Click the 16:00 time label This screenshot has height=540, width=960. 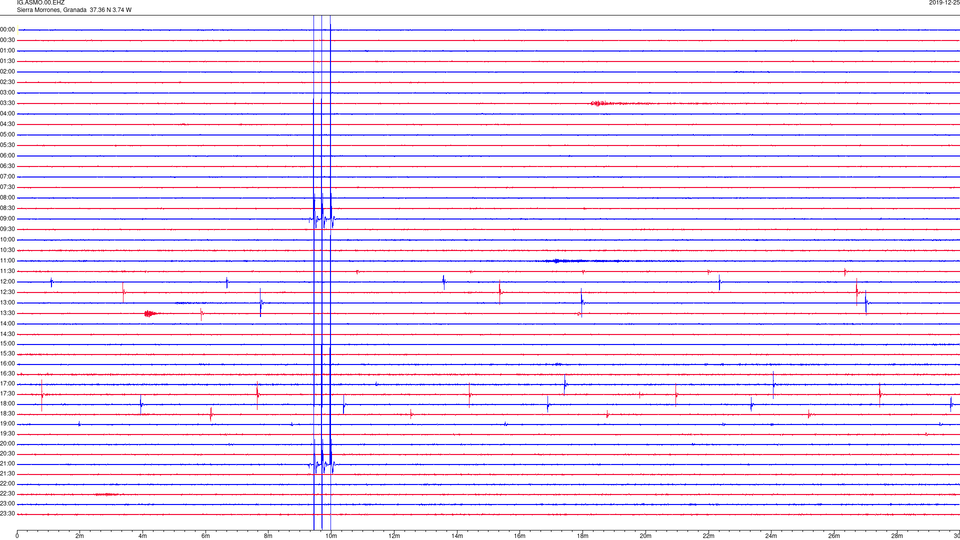[7, 364]
